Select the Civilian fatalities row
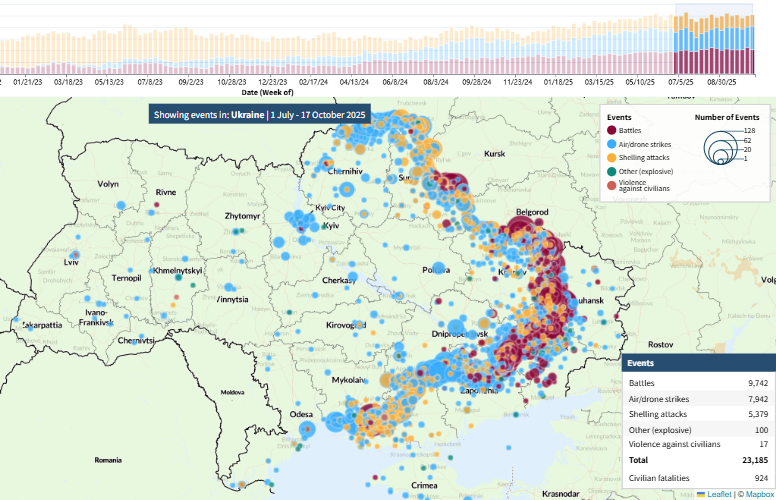 [x=698, y=478]
